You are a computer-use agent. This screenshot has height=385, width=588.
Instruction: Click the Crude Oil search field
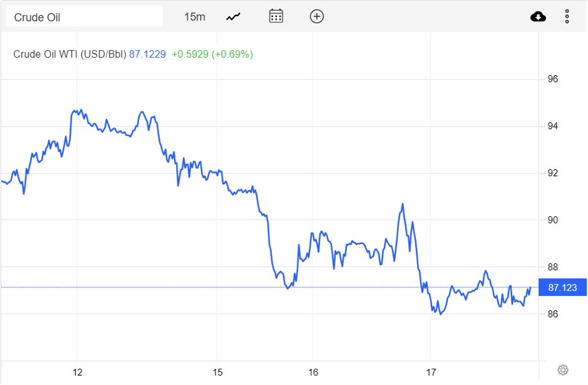coord(84,17)
